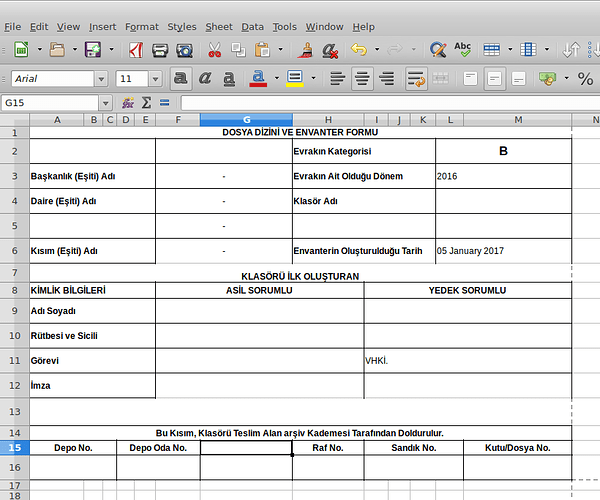Toggle bold formatting
This screenshot has height=500, width=600.
[x=181, y=78]
